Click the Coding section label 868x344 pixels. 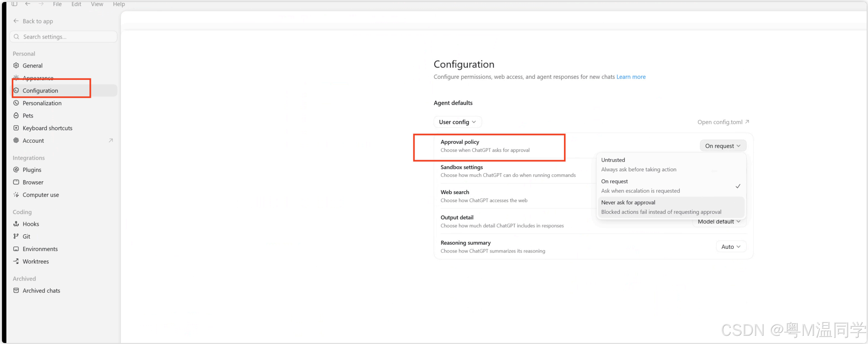22,212
